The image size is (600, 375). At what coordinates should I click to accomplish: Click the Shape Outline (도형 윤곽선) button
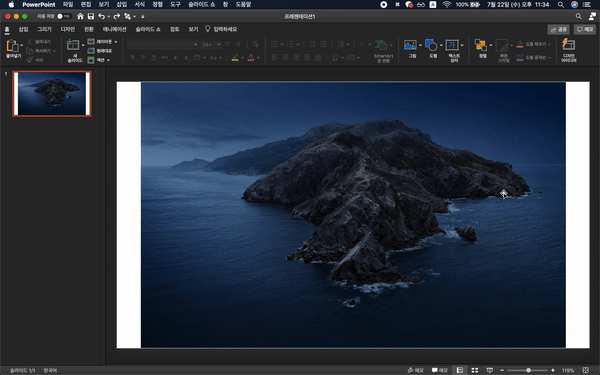pos(533,57)
